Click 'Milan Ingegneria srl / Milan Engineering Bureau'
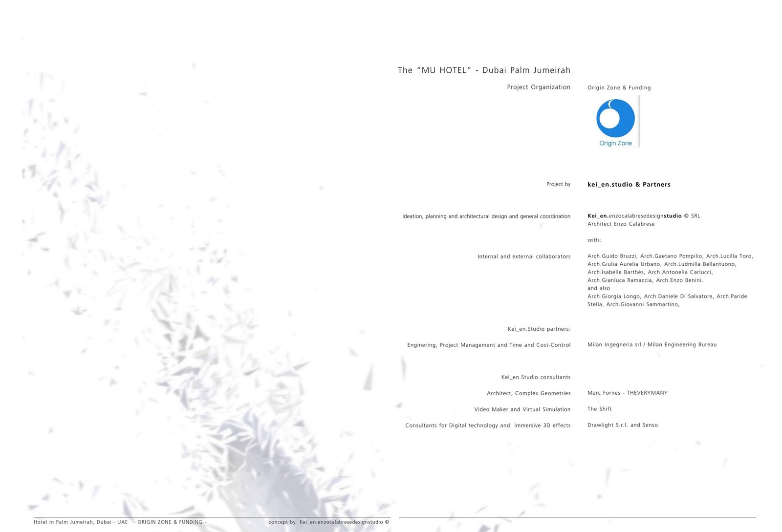 [652, 345]
